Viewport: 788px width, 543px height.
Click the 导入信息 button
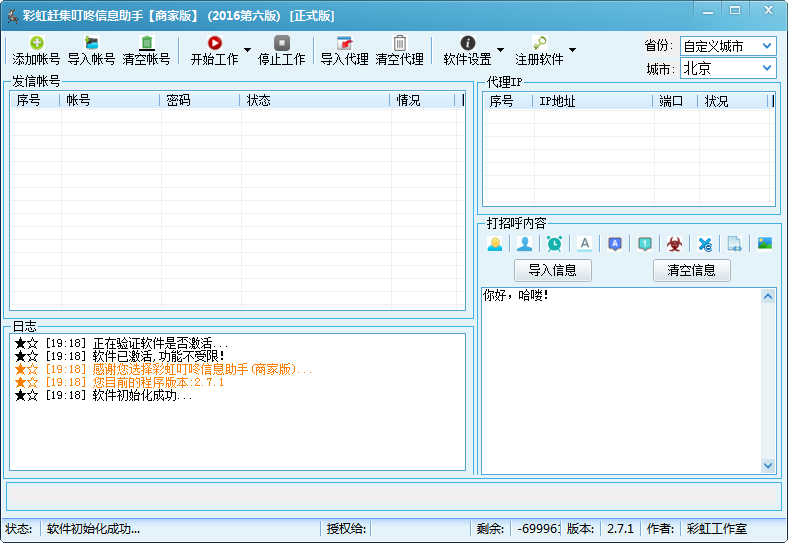pyautogui.click(x=552, y=270)
